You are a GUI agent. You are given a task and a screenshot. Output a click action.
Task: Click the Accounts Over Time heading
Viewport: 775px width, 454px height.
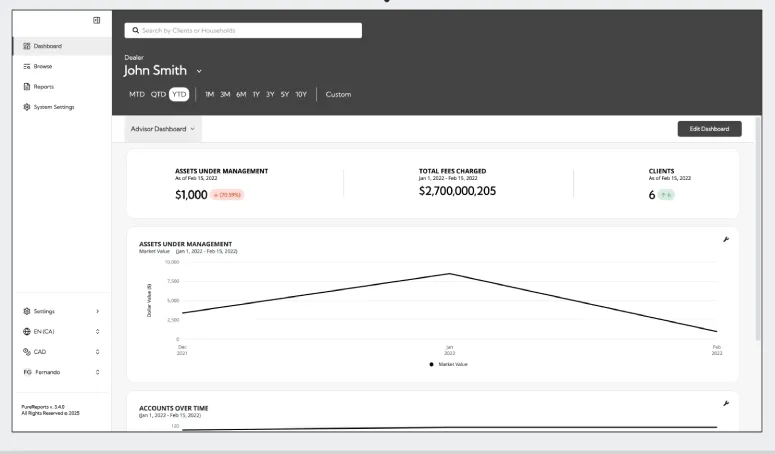(173, 408)
